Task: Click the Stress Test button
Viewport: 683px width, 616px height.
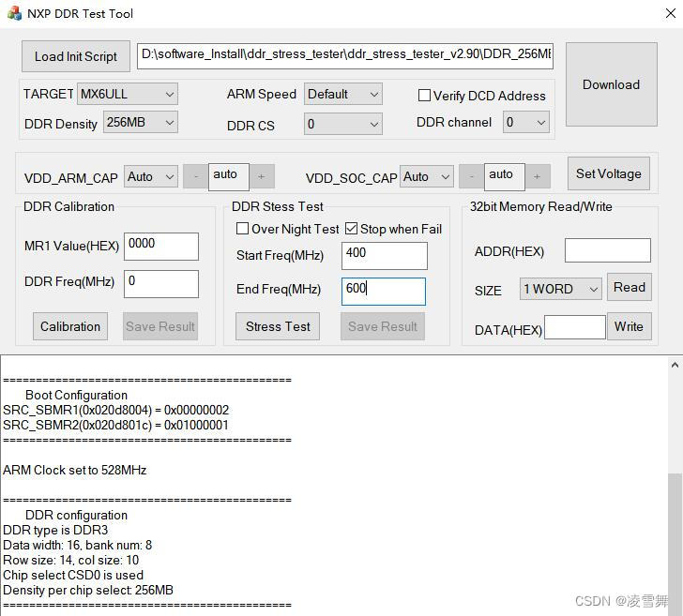Action: tap(278, 326)
